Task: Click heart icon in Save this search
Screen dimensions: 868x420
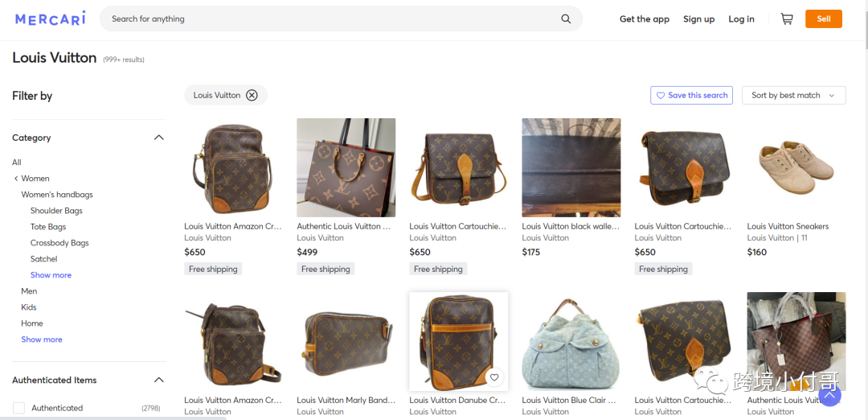Action: (661, 95)
